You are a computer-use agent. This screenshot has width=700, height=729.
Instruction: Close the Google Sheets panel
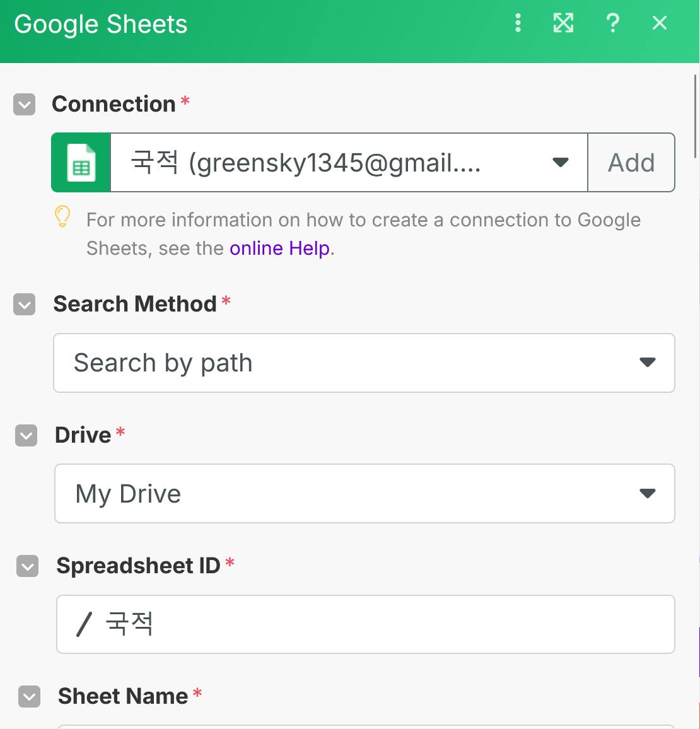pos(660,23)
